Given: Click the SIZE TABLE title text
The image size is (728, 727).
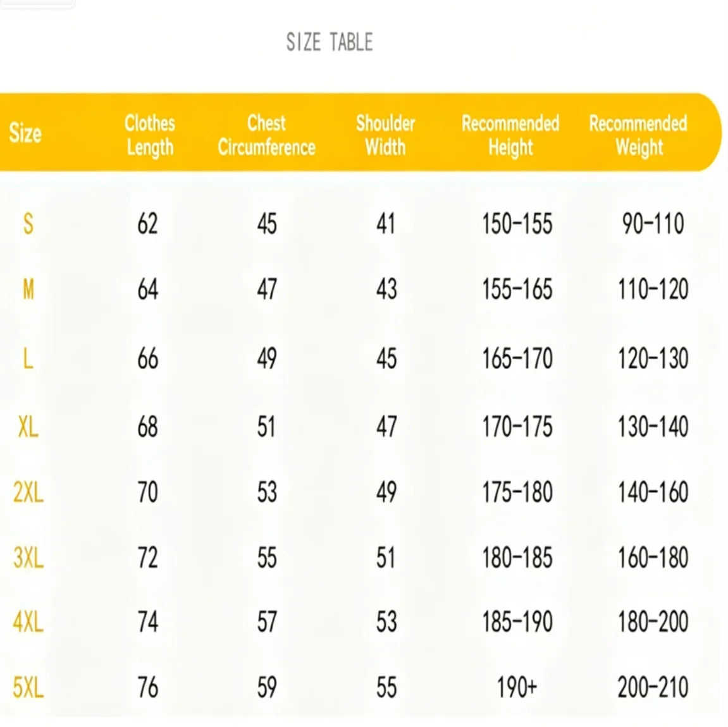Looking at the screenshot, I should [x=330, y=42].
